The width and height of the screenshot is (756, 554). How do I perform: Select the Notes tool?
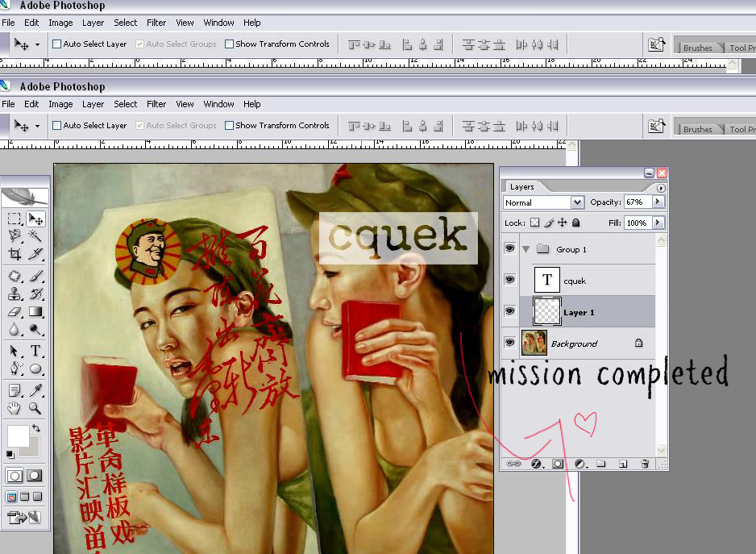[x=15, y=390]
